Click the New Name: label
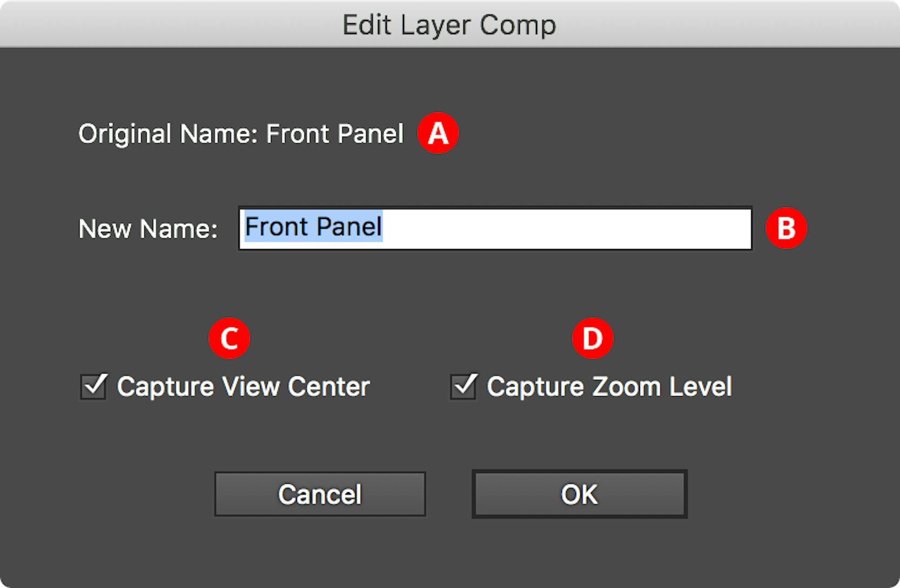Viewport: 900px width, 588px height. point(148,229)
